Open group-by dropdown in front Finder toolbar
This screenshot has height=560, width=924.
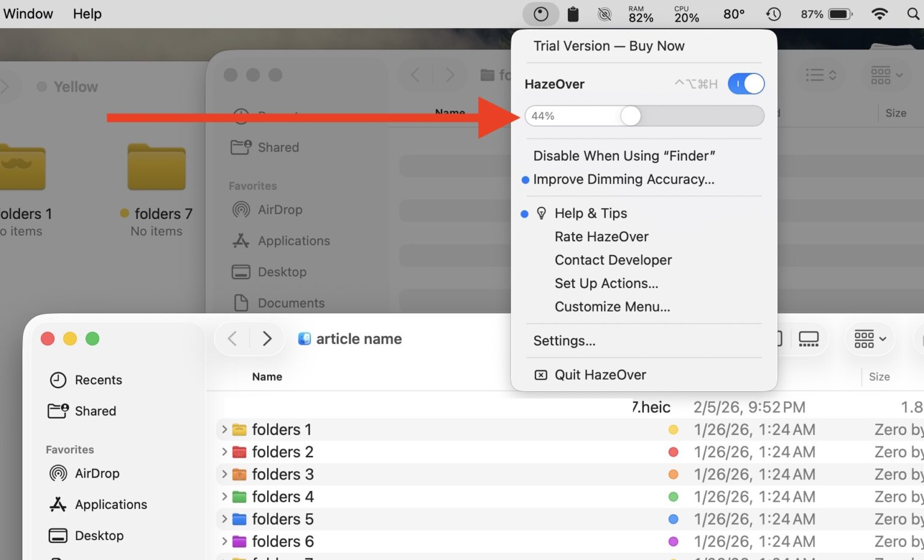coord(870,339)
